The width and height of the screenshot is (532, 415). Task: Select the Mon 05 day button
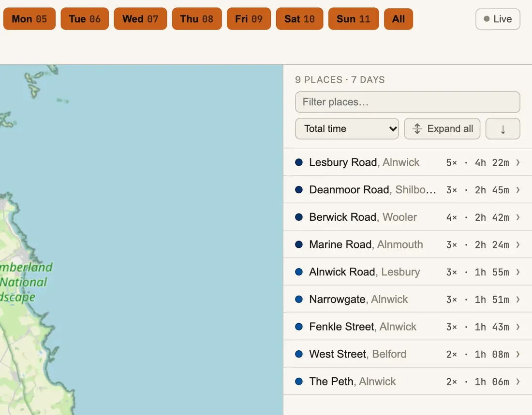pyautogui.click(x=30, y=19)
